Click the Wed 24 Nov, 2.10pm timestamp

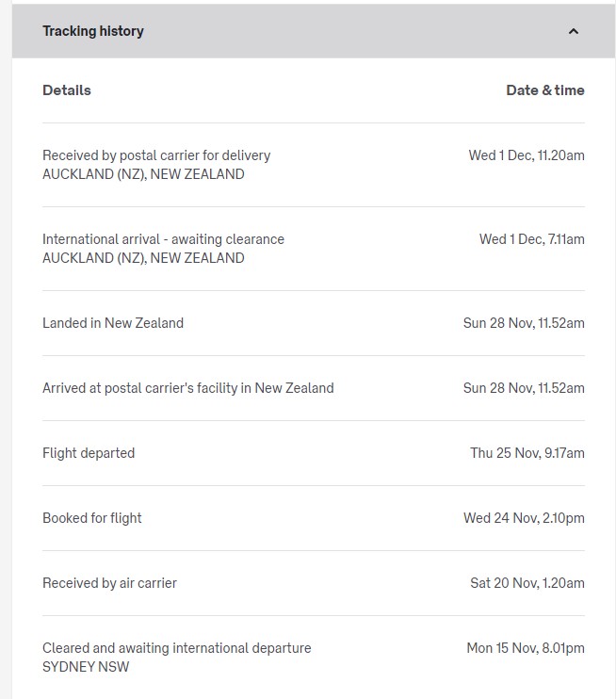[x=524, y=518]
